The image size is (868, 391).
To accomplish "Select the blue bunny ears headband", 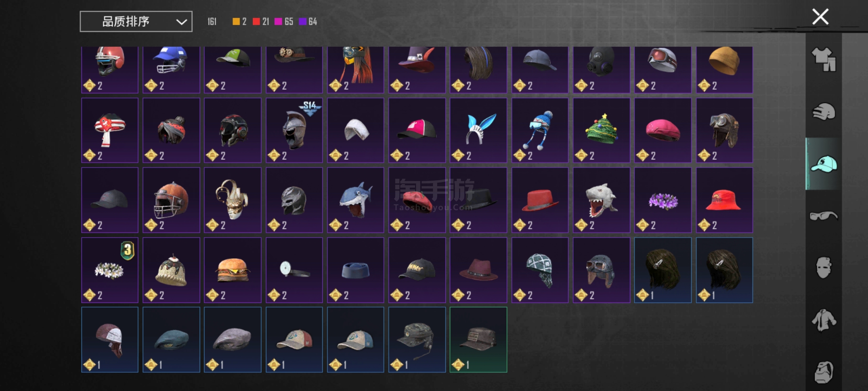I will point(478,130).
